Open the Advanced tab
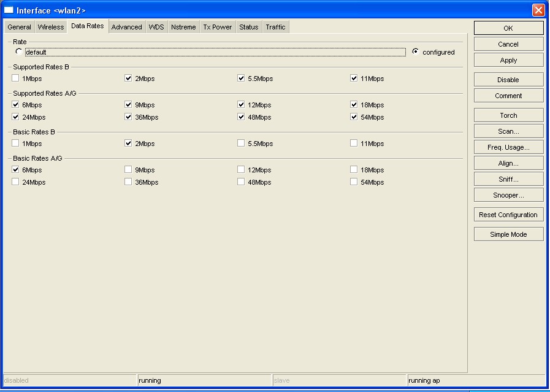550x392 pixels. click(x=127, y=27)
